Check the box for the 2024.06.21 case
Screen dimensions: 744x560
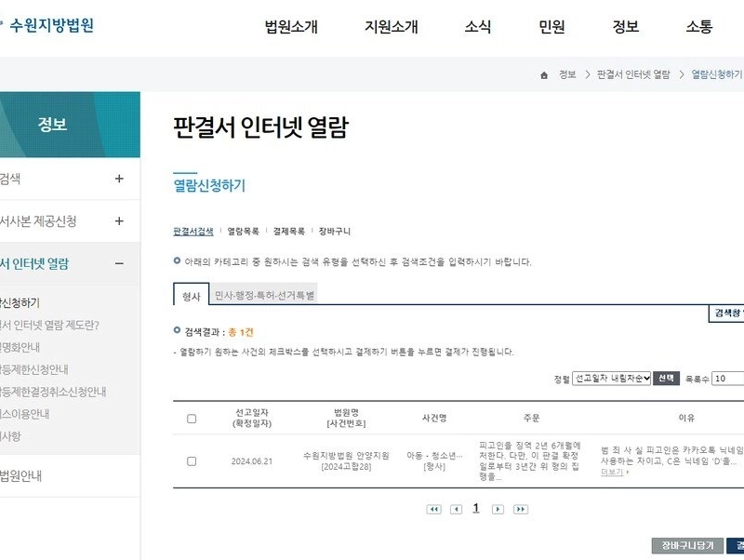point(192,460)
